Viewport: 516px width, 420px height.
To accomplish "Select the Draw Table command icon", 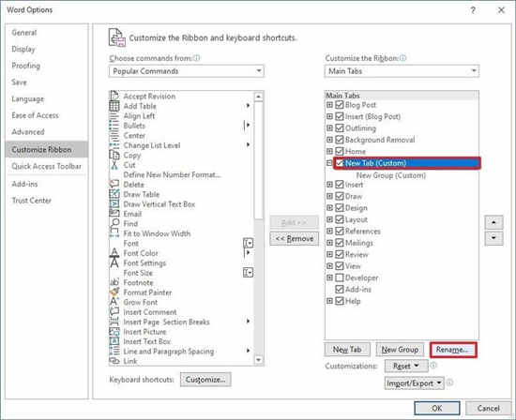I will 114,194.
